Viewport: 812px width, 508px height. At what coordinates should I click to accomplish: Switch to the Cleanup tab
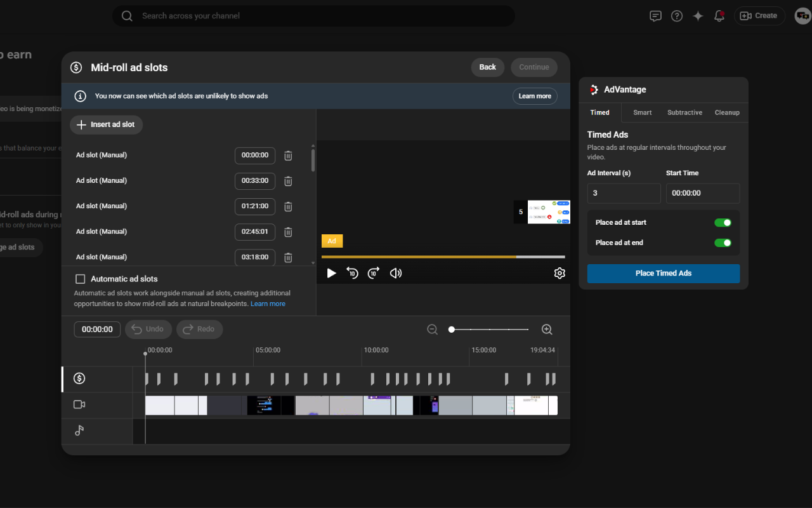727,112
